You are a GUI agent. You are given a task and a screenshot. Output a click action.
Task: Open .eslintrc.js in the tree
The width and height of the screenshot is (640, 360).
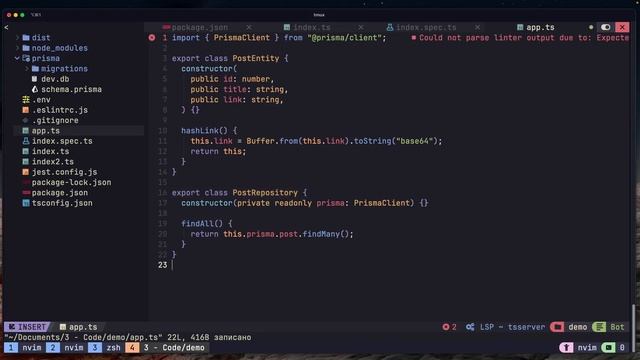tap(60, 110)
